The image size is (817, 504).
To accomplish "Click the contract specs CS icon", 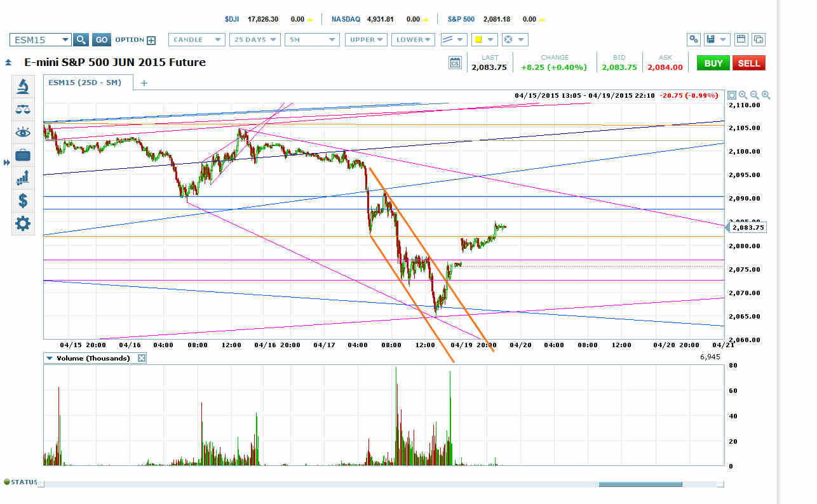I will tap(455, 62).
